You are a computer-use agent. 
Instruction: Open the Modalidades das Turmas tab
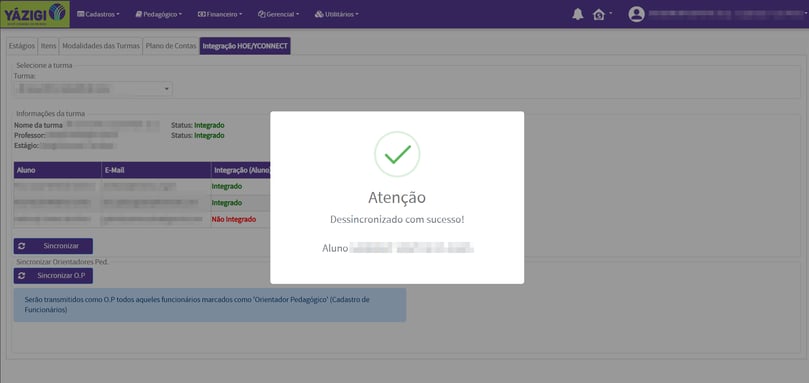tap(101, 46)
